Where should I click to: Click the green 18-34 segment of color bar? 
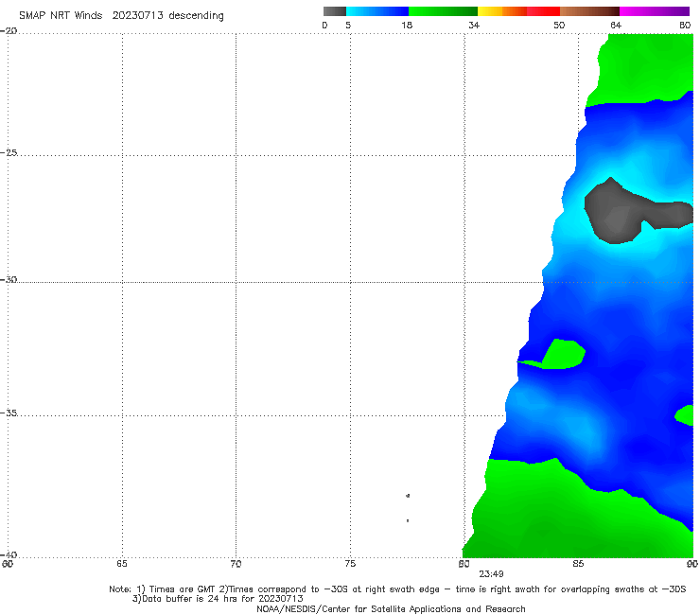coord(443,11)
